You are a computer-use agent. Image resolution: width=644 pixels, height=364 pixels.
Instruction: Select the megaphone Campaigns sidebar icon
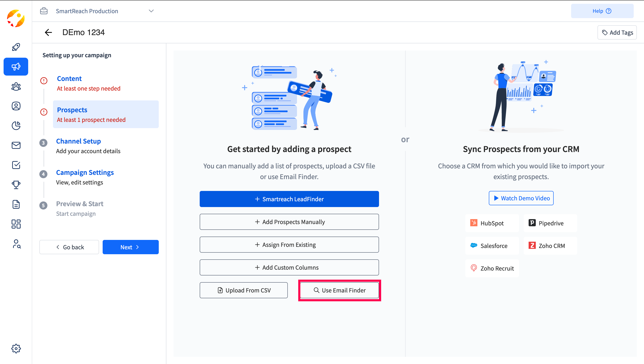pos(16,66)
